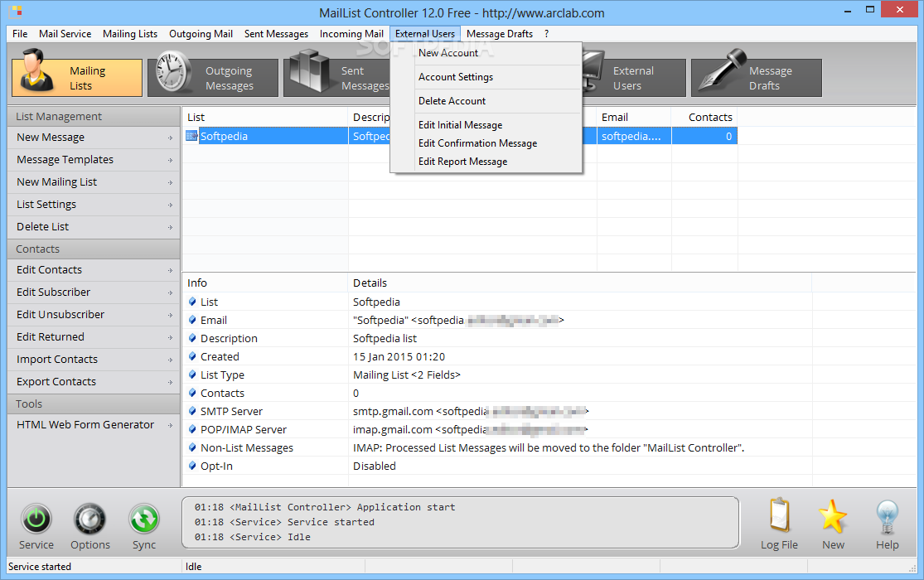The image size is (924, 580).
Task: Click the Non-List Messages info row
Action: [x=497, y=448]
